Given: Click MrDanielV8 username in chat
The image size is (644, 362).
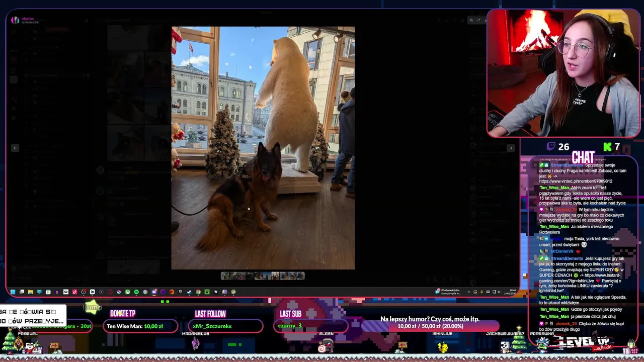Looking at the screenshot, I should pyautogui.click(x=561, y=251).
